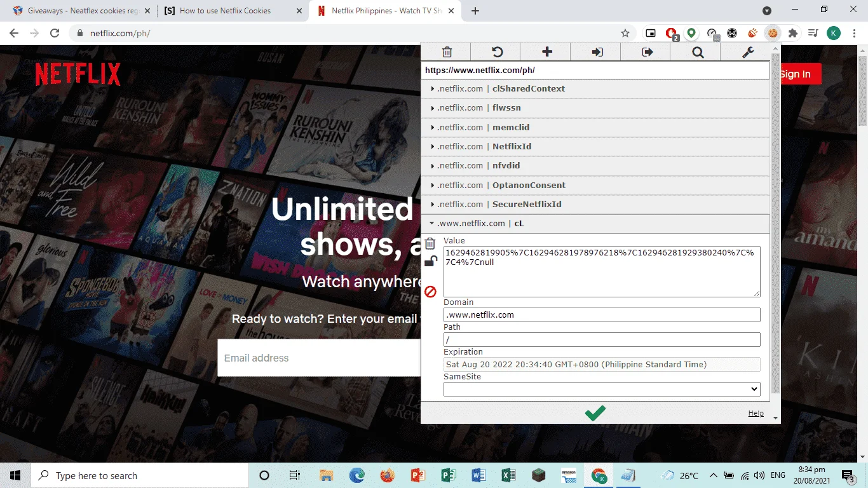Expand the nfvdid cookie row
868x488 pixels.
[x=595, y=166]
